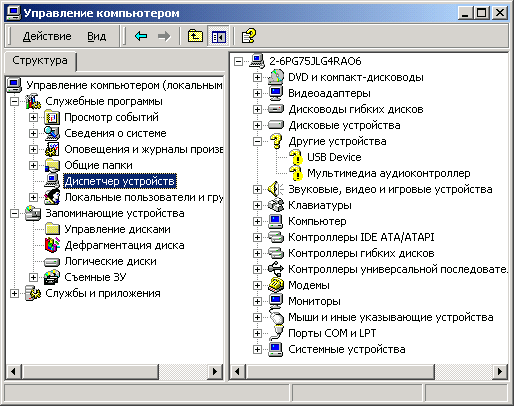The image size is (514, 406).
Task: Select Управление дисками in the tree
Action: 117,229
